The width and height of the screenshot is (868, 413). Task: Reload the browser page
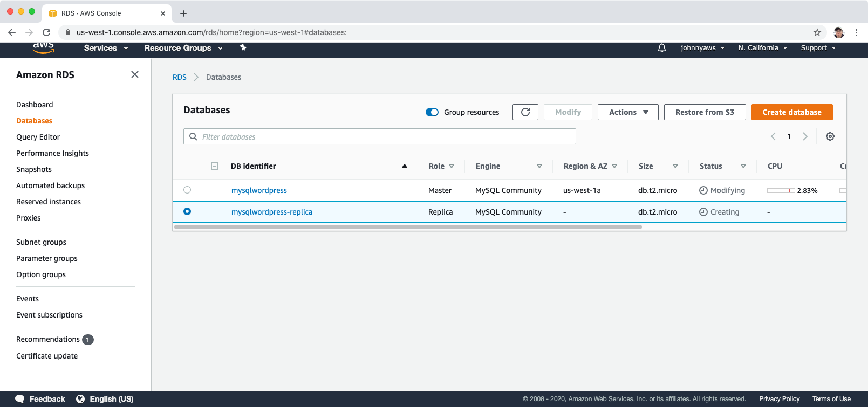(x=46, y=32)
